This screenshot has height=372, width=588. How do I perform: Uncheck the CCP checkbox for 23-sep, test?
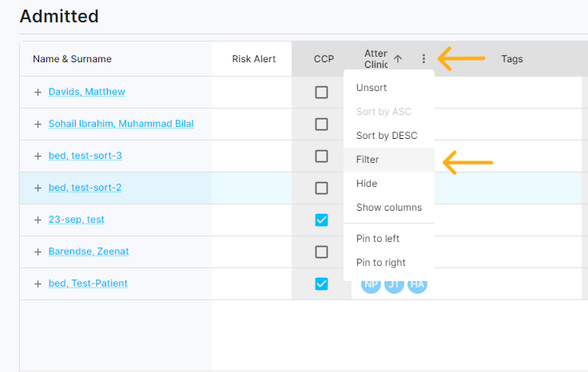[321, 220]
